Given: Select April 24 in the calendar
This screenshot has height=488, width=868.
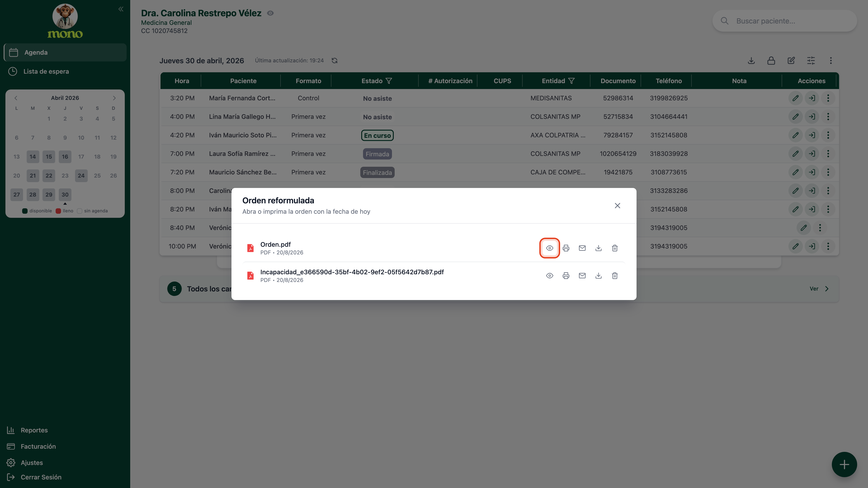Looking at the screenshot, I should pos(81,176).
